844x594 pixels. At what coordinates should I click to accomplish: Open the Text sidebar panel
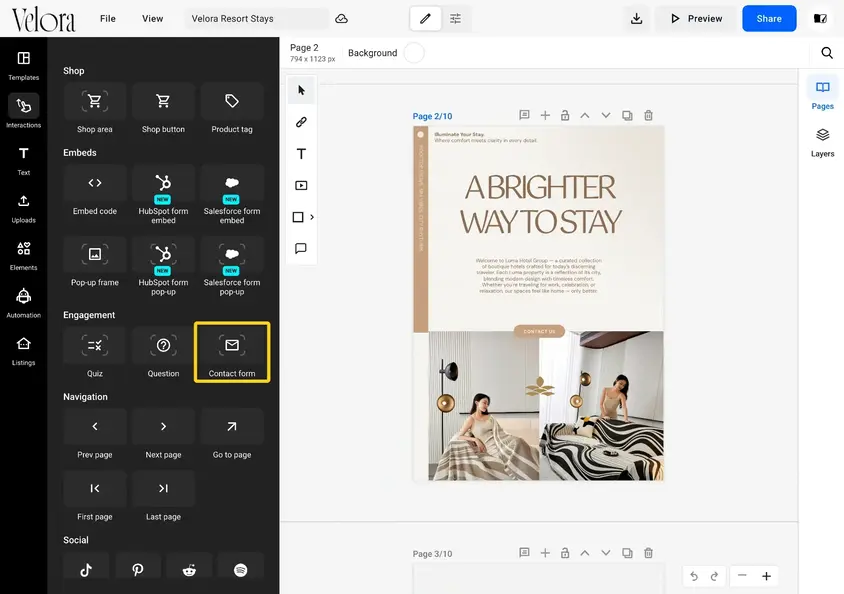[x=24, y=160]
